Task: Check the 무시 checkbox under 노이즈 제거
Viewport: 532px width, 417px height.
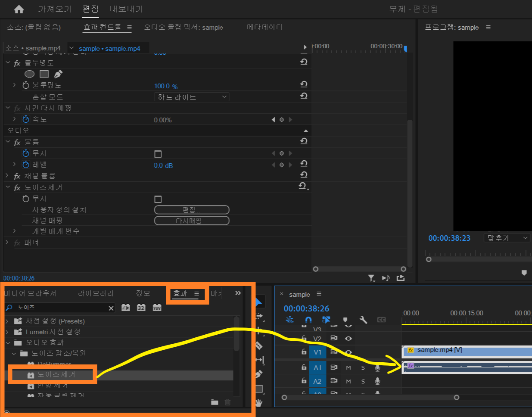Action: 158,199
